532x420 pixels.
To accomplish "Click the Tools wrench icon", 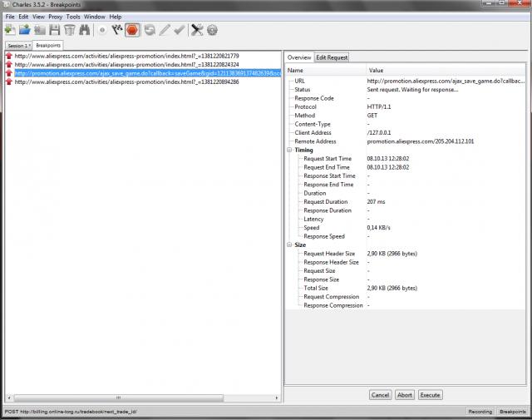I will (x=197, y=30).
